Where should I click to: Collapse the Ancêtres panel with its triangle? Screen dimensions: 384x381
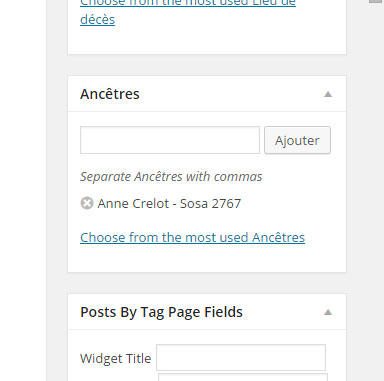point(328,94)
